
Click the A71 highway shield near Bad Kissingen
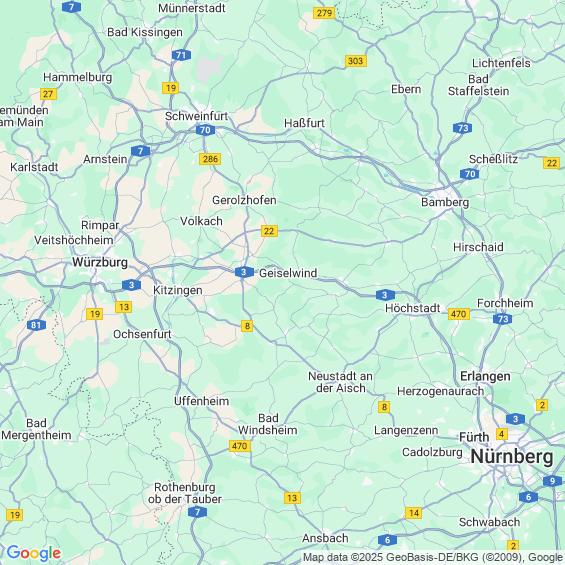(x=181, y=55)
